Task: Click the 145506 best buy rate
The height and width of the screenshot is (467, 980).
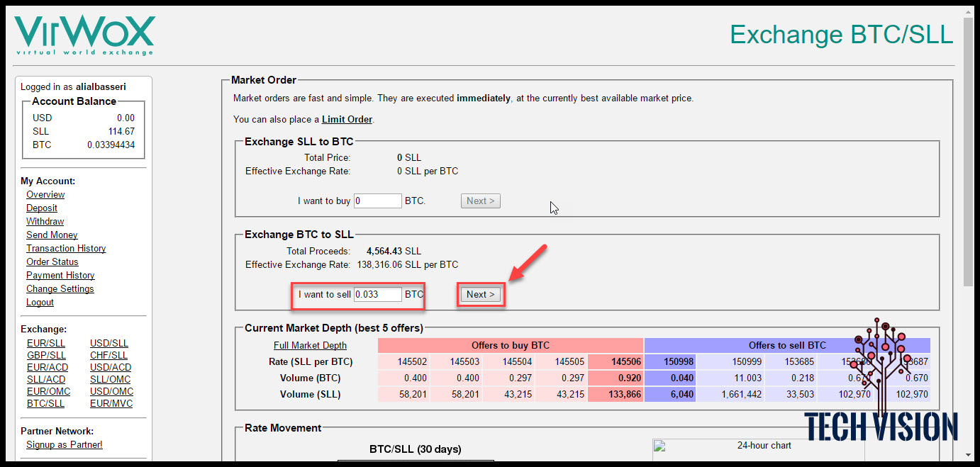Action: tap(616, 361)
